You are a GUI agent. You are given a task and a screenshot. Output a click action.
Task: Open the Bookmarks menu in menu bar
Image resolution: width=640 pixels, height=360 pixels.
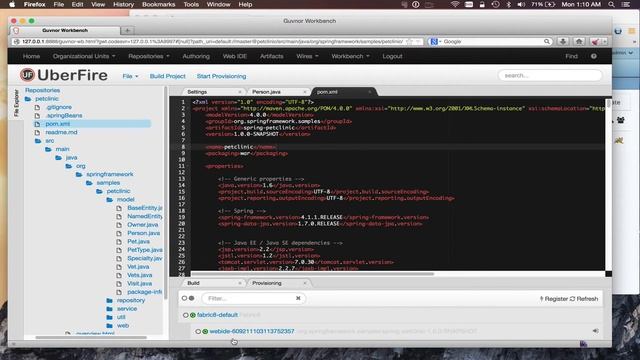pyautogui.click(x=158, y=4)
